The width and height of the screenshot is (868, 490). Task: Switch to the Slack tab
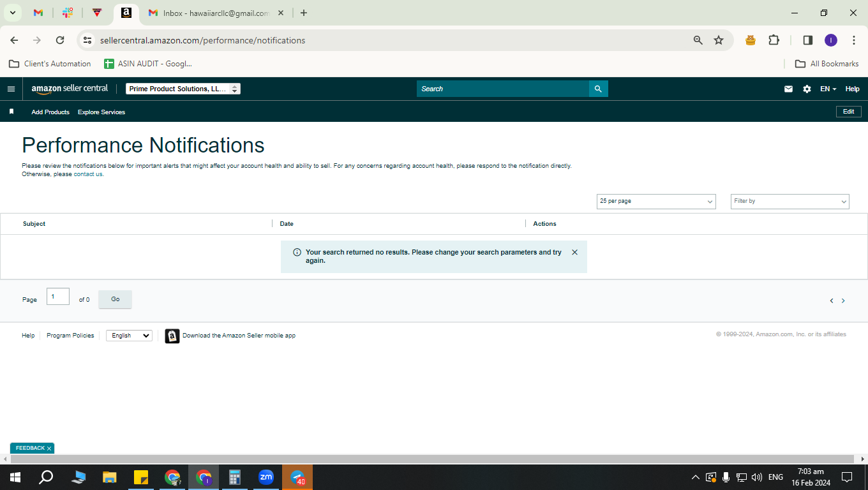coord(68,13)
